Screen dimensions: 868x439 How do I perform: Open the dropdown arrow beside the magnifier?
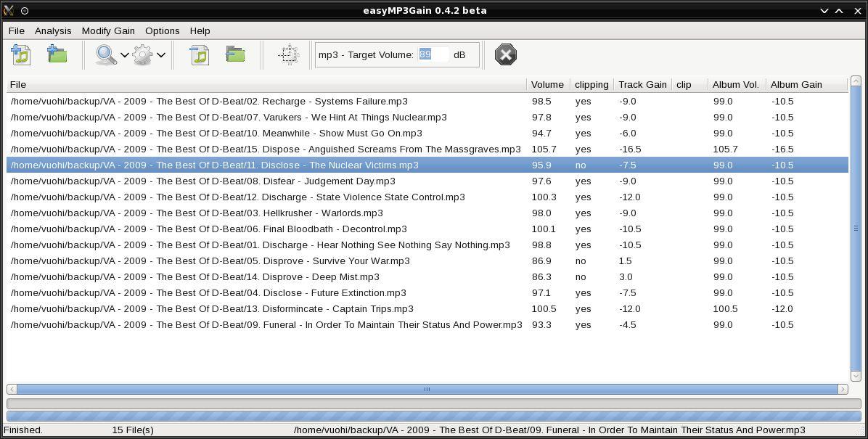(x=125, y=55)
